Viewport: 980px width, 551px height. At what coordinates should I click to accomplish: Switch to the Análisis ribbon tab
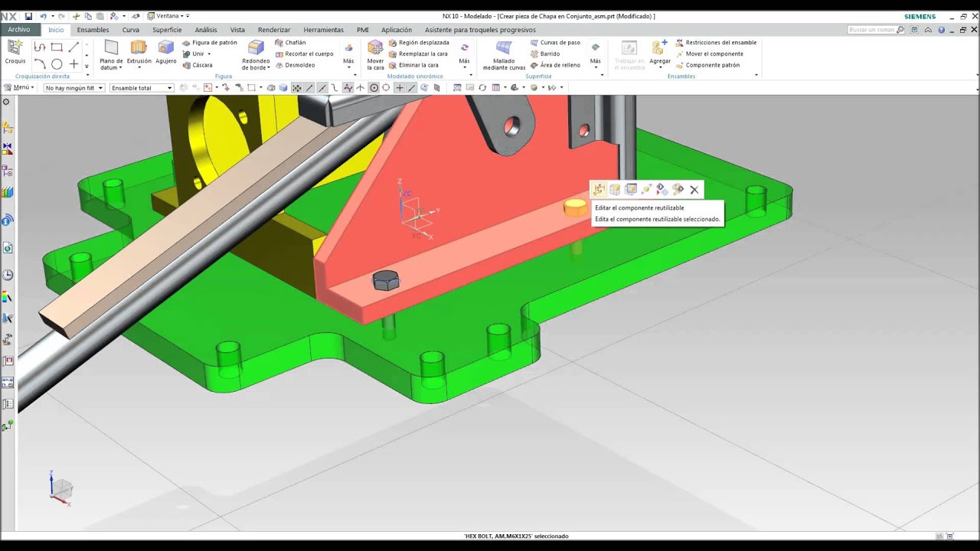pyautogui.click(x=206, y=30)
